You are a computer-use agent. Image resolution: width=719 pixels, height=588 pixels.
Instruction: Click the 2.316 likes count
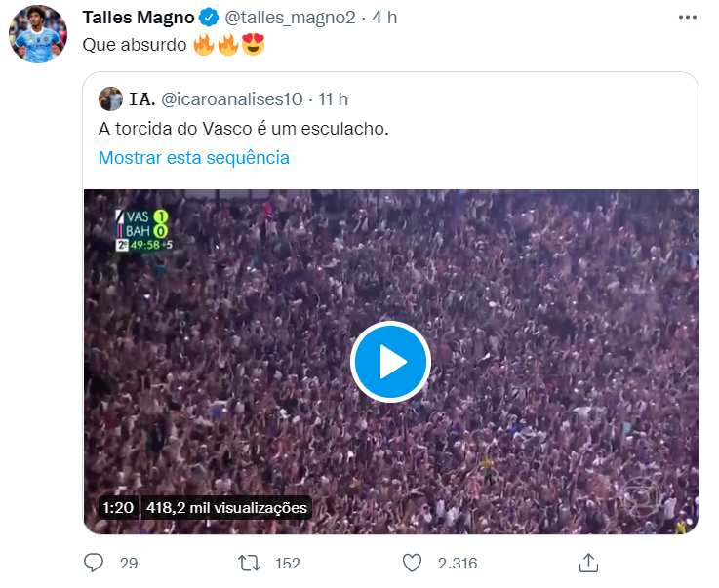456,563
